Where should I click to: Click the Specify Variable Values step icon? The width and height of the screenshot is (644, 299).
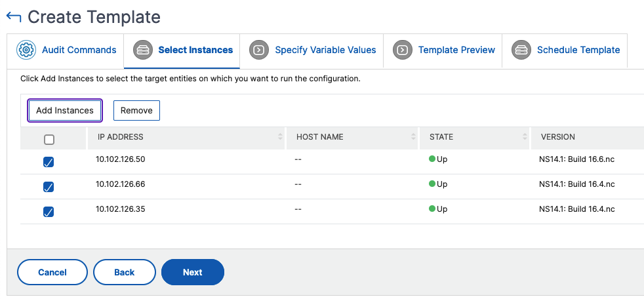click(259, 50)
